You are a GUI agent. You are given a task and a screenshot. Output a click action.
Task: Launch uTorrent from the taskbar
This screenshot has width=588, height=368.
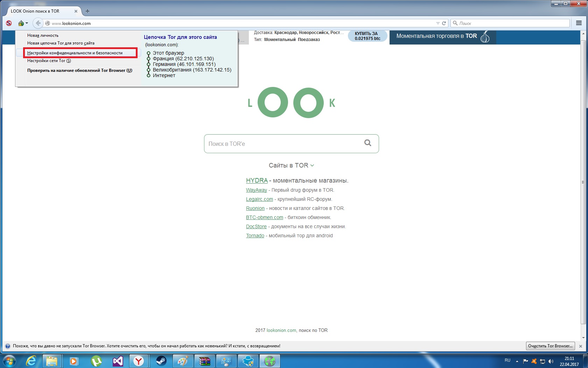pyautogui.click(x=96, y=361)
